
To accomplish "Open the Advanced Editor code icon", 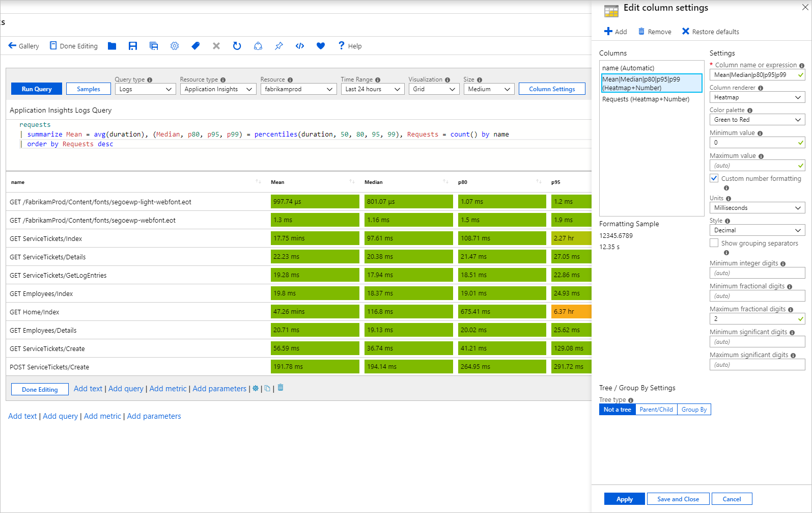I will [x=300, y=46].
